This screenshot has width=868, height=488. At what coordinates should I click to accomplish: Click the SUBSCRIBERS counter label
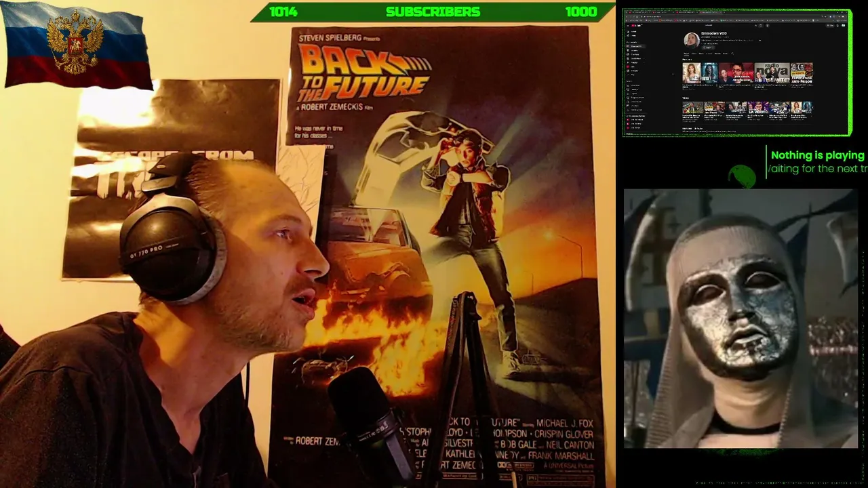(433, 12)
